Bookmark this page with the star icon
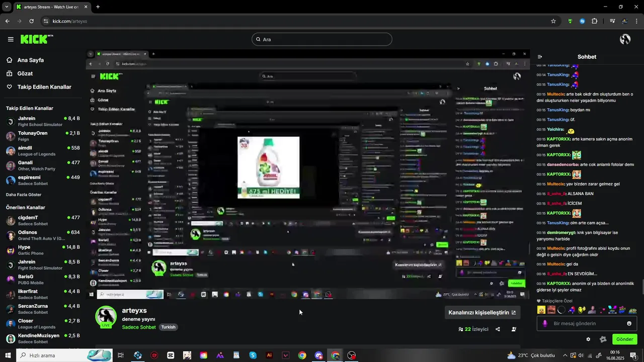The image size is (644, 362). [x=553, y=21]
